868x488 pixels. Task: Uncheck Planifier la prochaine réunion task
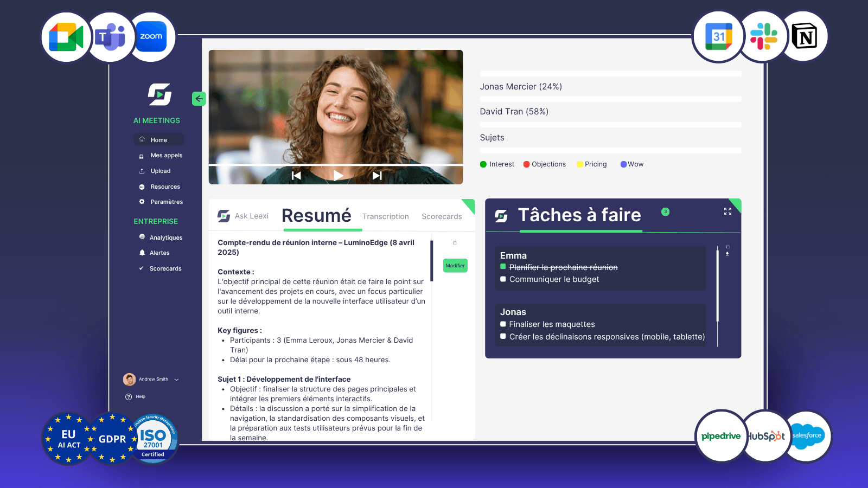point(503,266)
